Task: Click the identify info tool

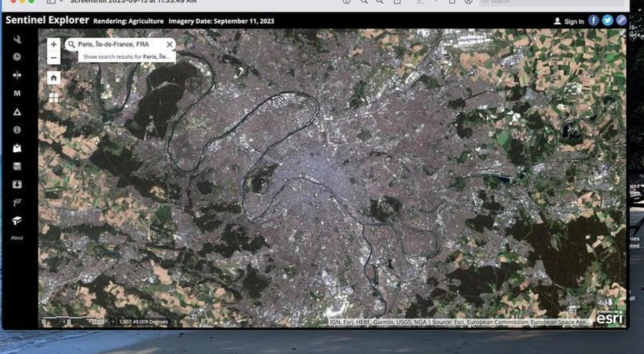Action: pos(17,129)
